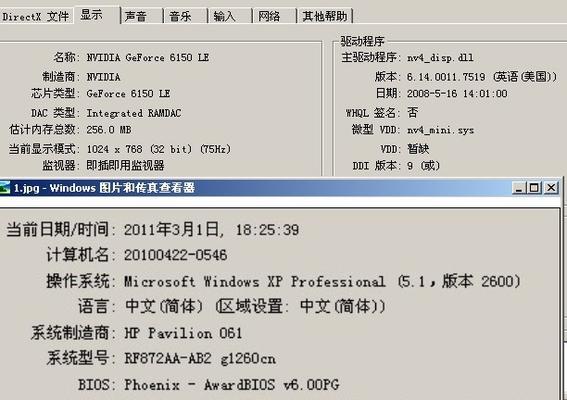The width and height of the screenshot is (567, 400).
Task: Open the 音乐 tab
Action: click(185, 16)
